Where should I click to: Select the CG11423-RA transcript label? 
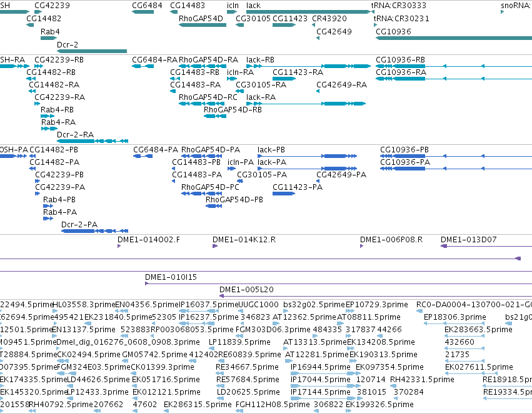298,72
